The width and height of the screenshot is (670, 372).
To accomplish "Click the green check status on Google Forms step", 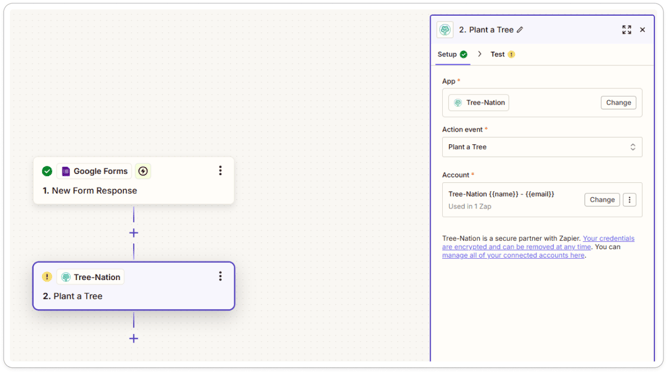I will 47,171.
